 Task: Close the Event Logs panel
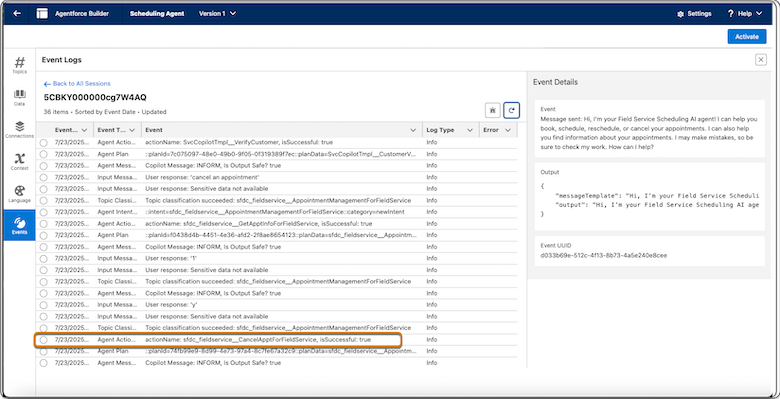point(761,60)
